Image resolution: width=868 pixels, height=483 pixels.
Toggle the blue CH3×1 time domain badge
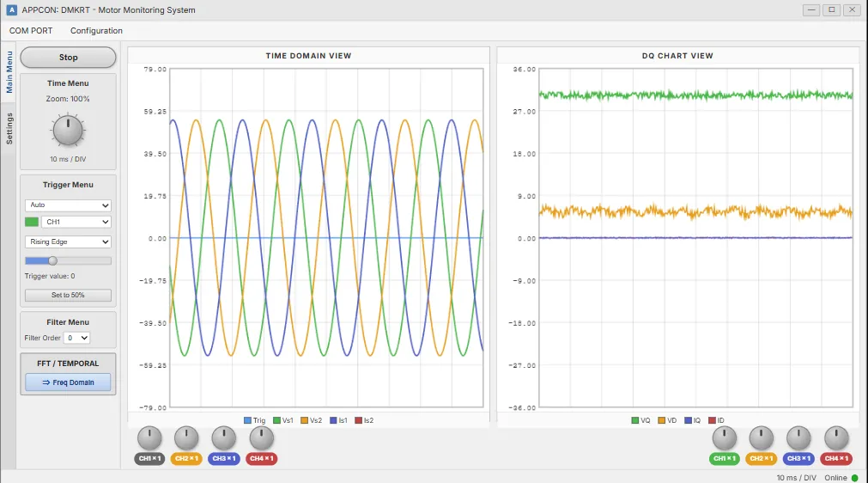223,459
